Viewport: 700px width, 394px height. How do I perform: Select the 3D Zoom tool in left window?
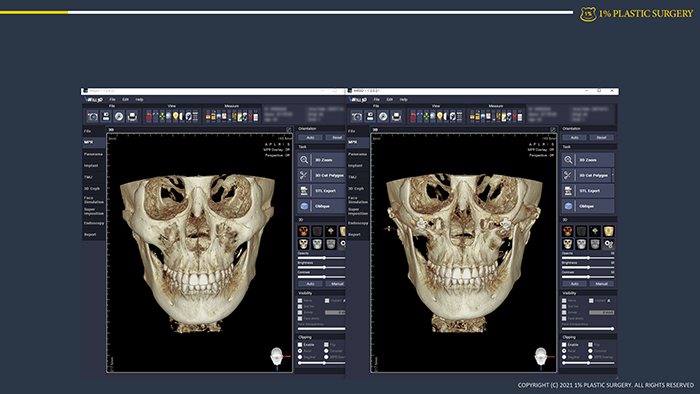[x=321, y=160]
